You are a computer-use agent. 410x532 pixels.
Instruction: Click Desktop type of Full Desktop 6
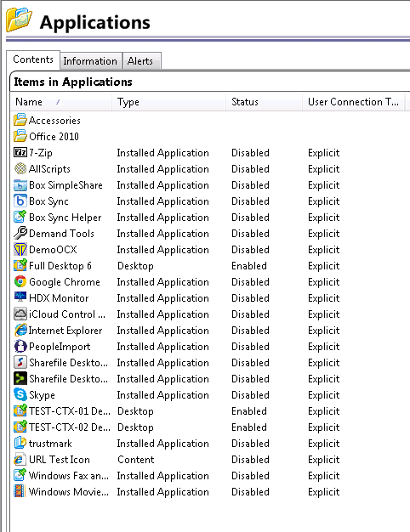click(135, 266)
